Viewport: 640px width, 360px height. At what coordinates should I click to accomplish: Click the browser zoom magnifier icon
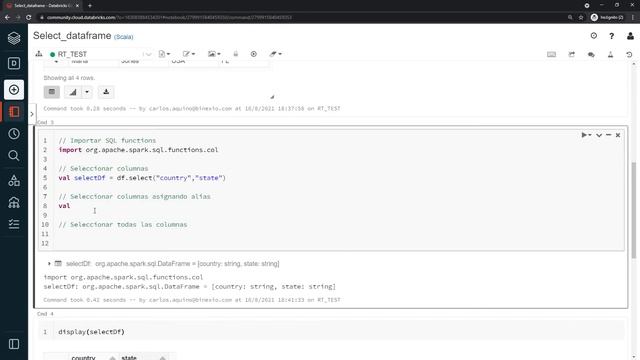coord(570,18)
